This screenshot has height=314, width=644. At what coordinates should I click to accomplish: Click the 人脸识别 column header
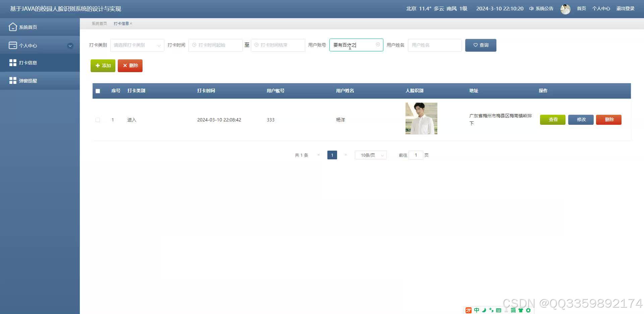click(415, 91)
